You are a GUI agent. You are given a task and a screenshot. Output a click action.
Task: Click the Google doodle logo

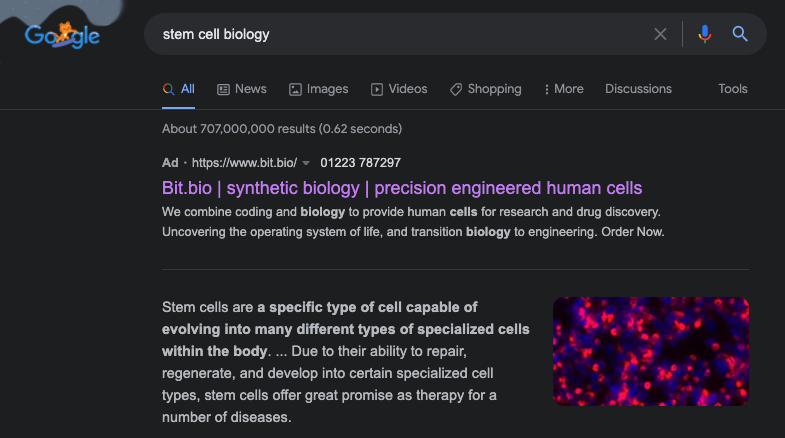pyautogui.click(x=62, y=35)
